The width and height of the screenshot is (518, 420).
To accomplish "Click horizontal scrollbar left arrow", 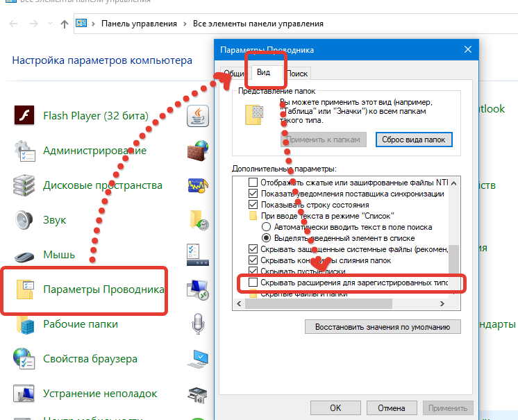I will (239, 304).
